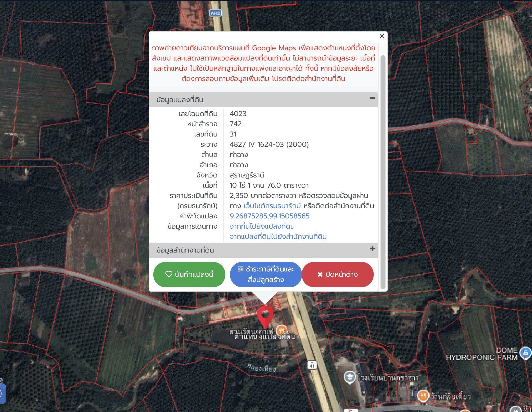Click the blue widget at left screen edge
Viewport: 532px width, 412px height.
2,393
